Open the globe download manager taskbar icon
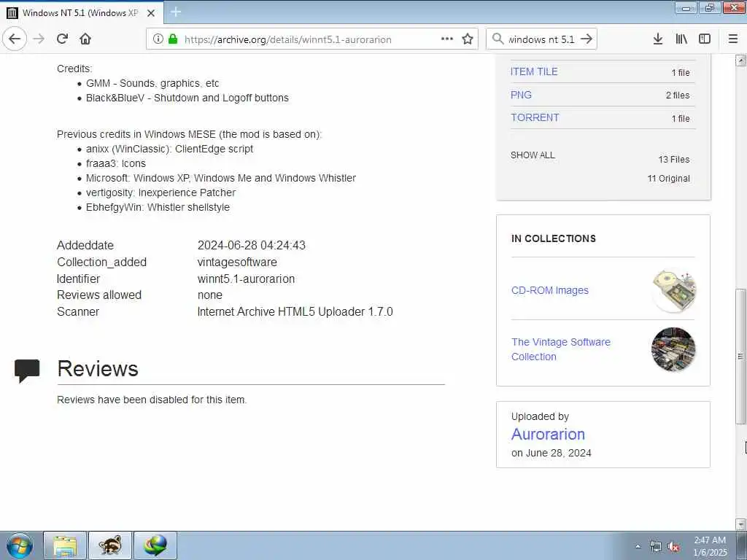747x560 pixels. [x=155, y=545]
